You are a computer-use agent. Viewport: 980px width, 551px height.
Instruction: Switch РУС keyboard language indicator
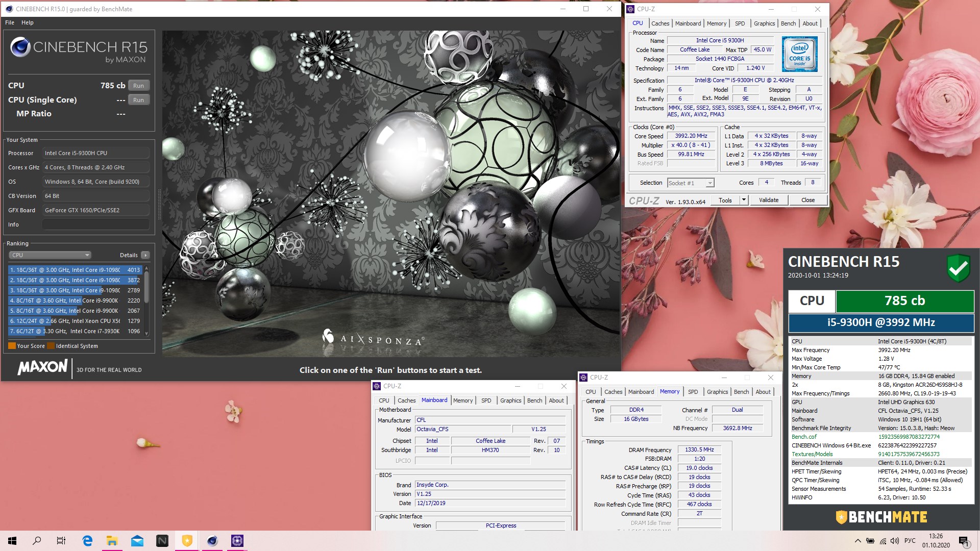[x=910, y=541]
